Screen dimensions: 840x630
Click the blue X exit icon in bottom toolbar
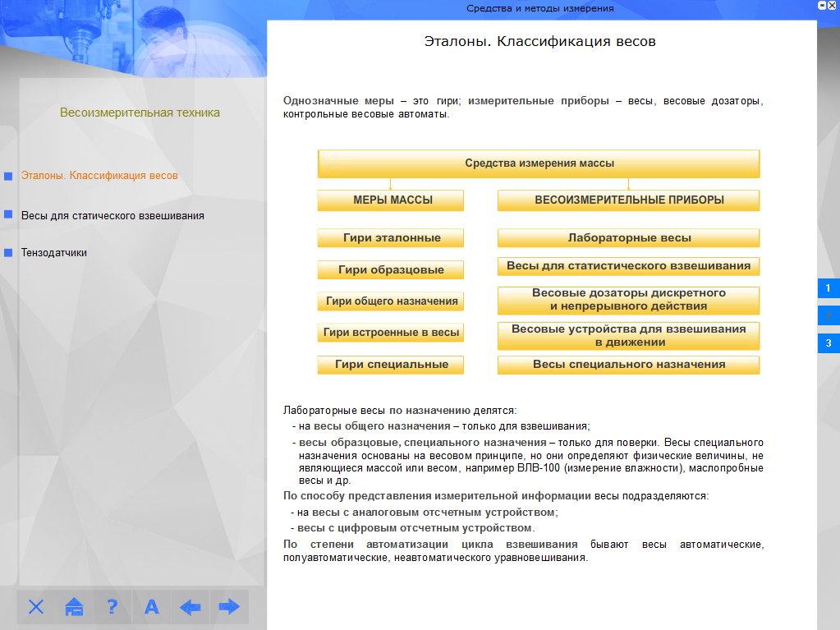tap(36, 607)
